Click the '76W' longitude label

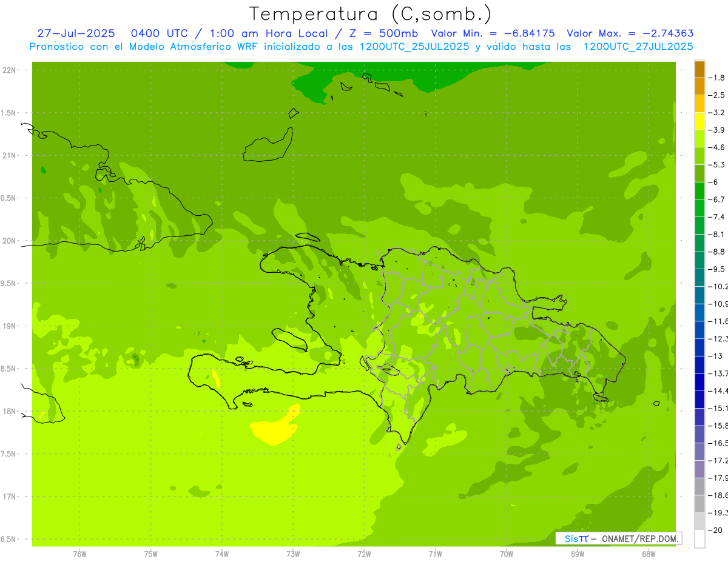pos(79,554)
